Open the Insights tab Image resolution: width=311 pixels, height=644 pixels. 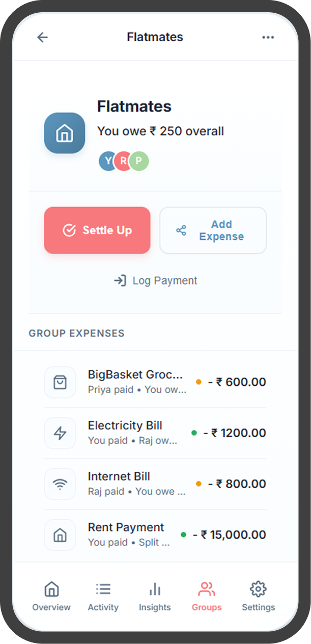click(x=155, y=597)
